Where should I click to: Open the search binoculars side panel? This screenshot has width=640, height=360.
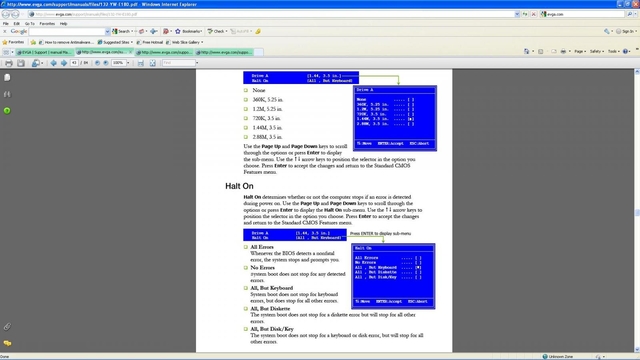pos(7,94)
